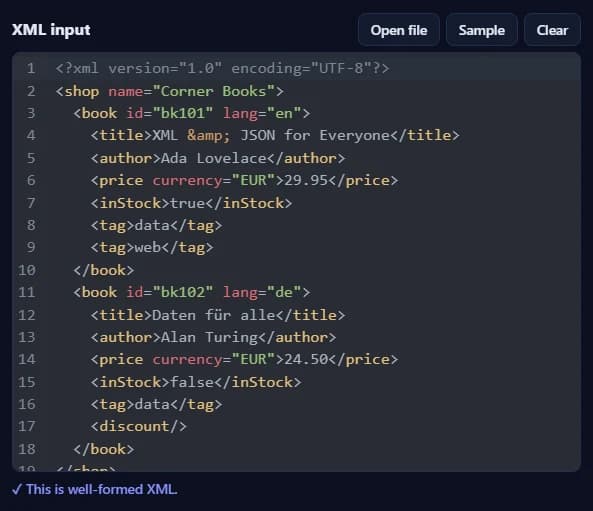This screenshot has height=511, width=593.
Task: Click the title Daten für alle line
Action: (218, 315)
